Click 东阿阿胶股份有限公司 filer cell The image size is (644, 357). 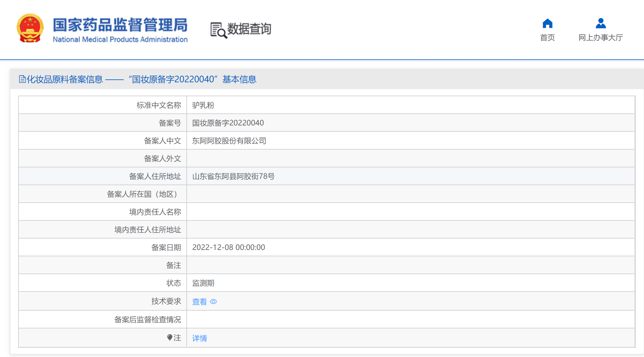point(229,141)
